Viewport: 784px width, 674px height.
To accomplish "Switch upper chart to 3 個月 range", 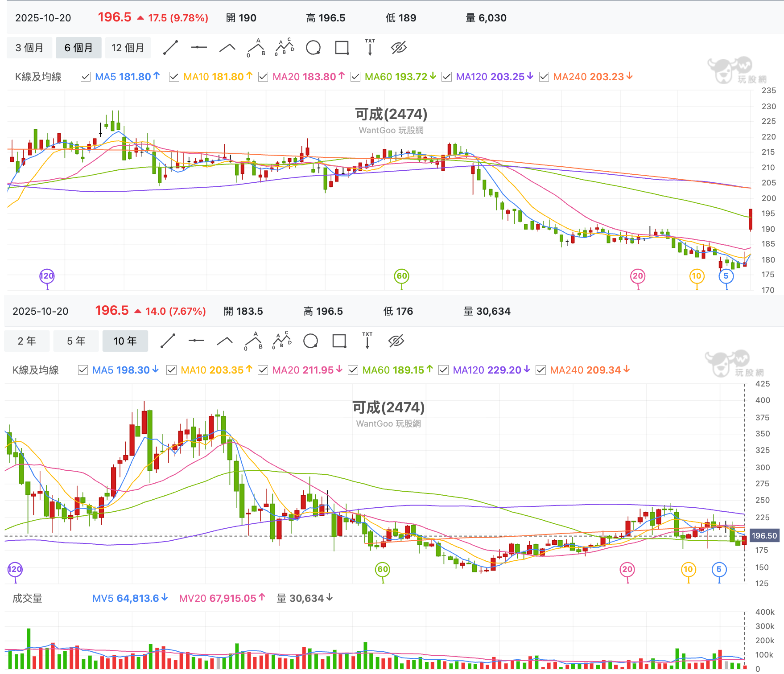I will tap(29, 48).
